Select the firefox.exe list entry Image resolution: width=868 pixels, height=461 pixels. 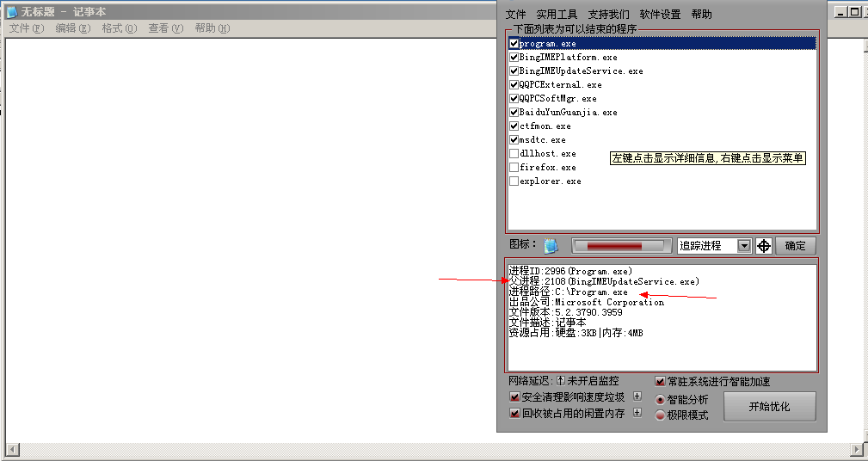(547, 168)
